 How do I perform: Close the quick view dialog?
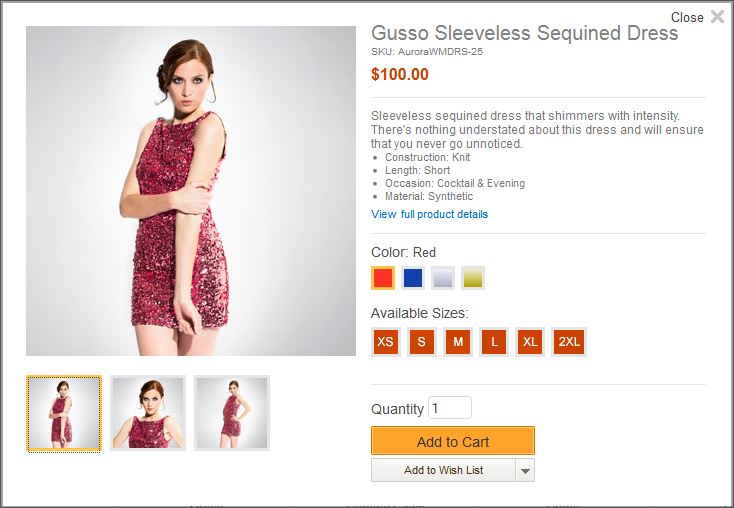716,17
